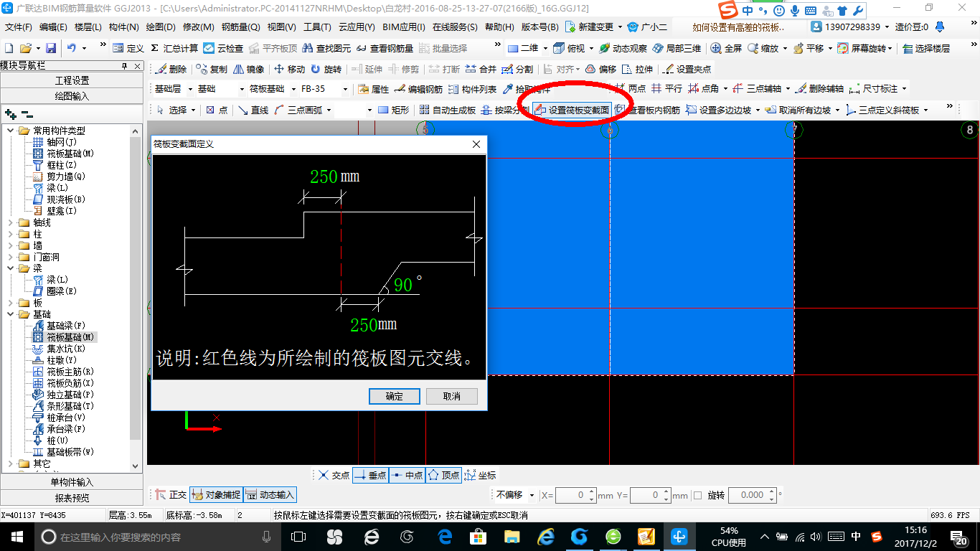This screenshot has width=980, height=551.
Task: Select the 删除 delete tool
Action: 171,69
